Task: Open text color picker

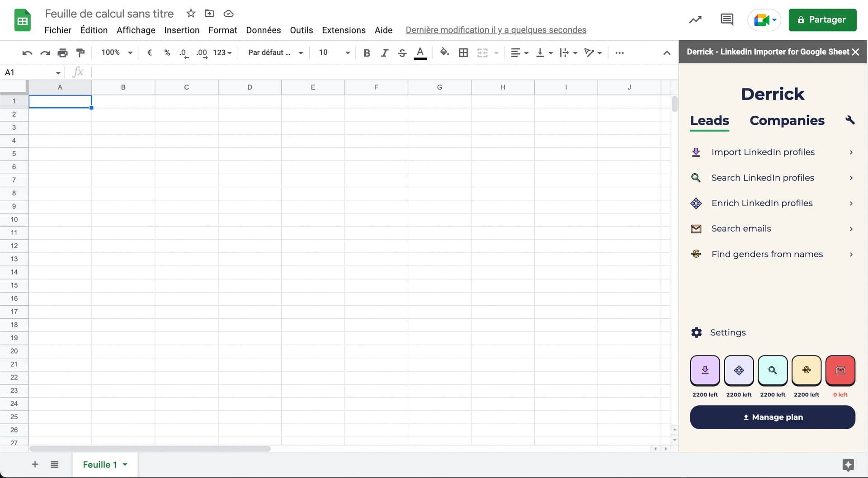Action: tap(420, 53)
